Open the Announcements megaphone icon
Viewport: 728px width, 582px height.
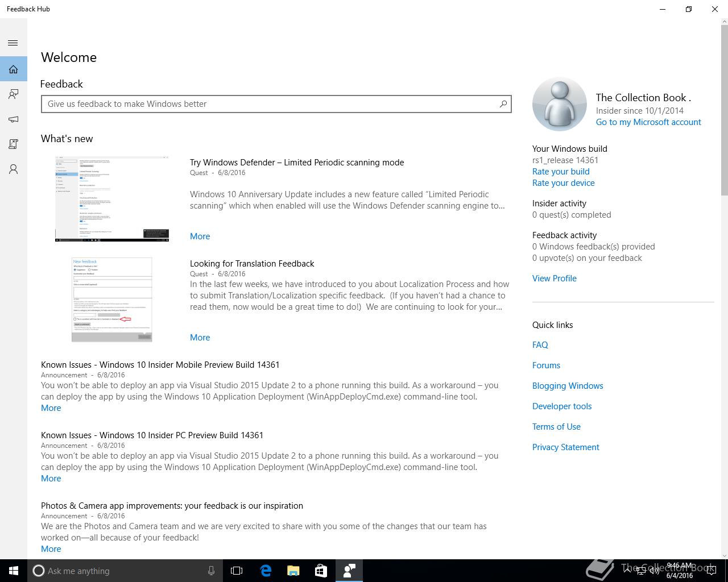tap(13, 119)
